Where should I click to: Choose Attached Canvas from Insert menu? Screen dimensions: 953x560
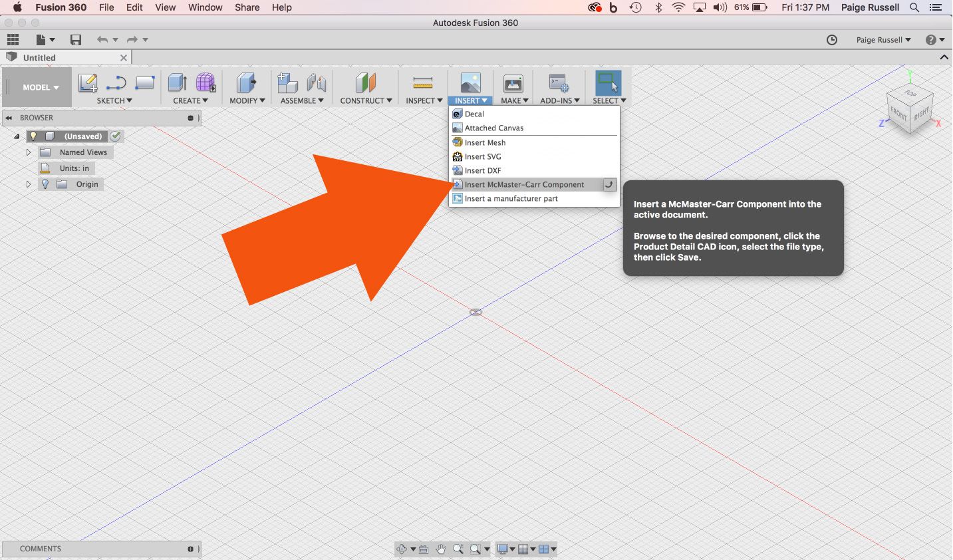(535, 128)
